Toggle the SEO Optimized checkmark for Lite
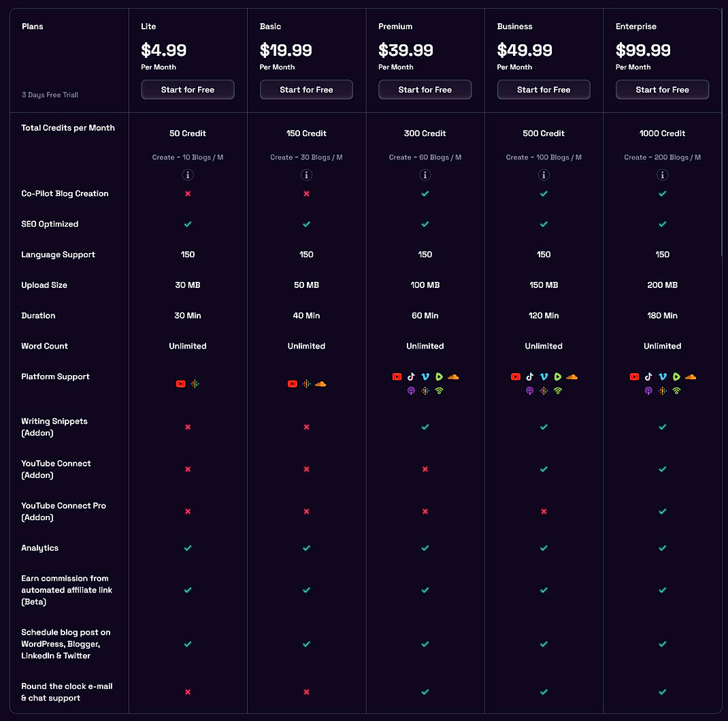Image resolution: width=728 pixels, height=721 pixels. pos(188,224)
